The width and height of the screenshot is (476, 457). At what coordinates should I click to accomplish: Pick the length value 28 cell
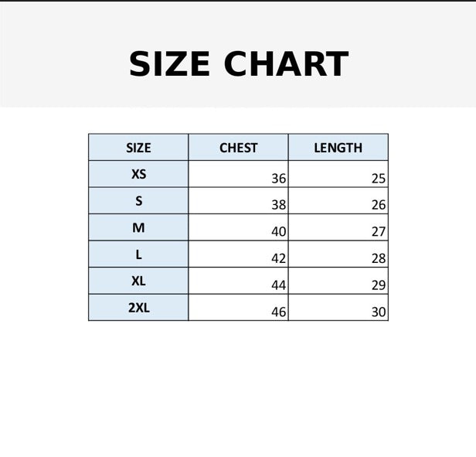pos(338,254)
